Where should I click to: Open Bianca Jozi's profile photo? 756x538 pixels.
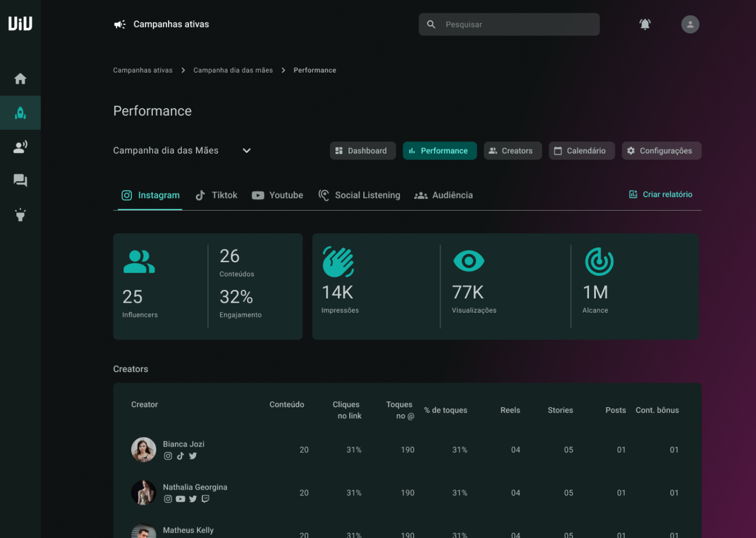click(x=144, y=450)
